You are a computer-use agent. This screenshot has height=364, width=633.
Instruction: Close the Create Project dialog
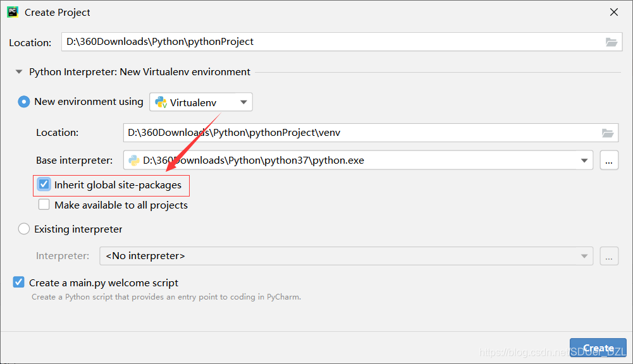tap(614, 12)
